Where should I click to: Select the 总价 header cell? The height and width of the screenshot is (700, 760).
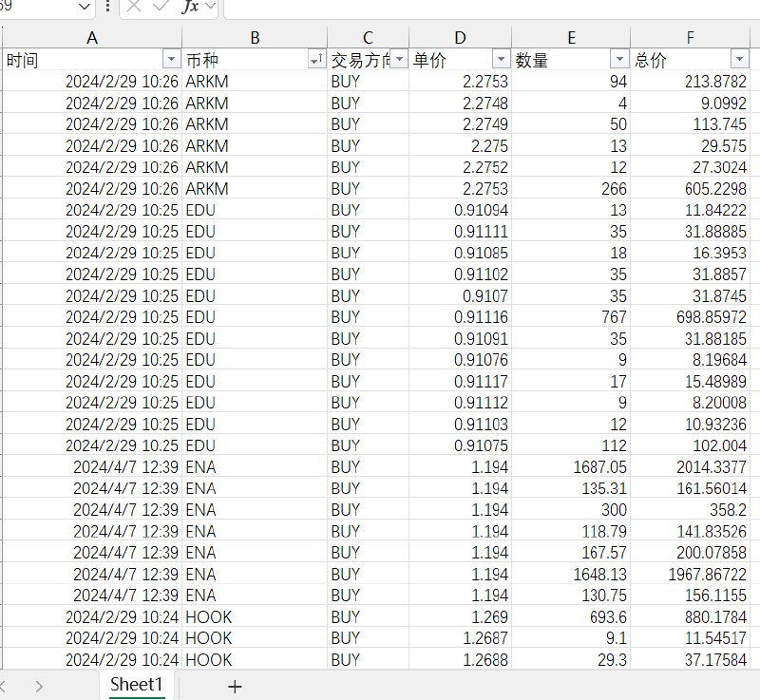coord(691,60)
